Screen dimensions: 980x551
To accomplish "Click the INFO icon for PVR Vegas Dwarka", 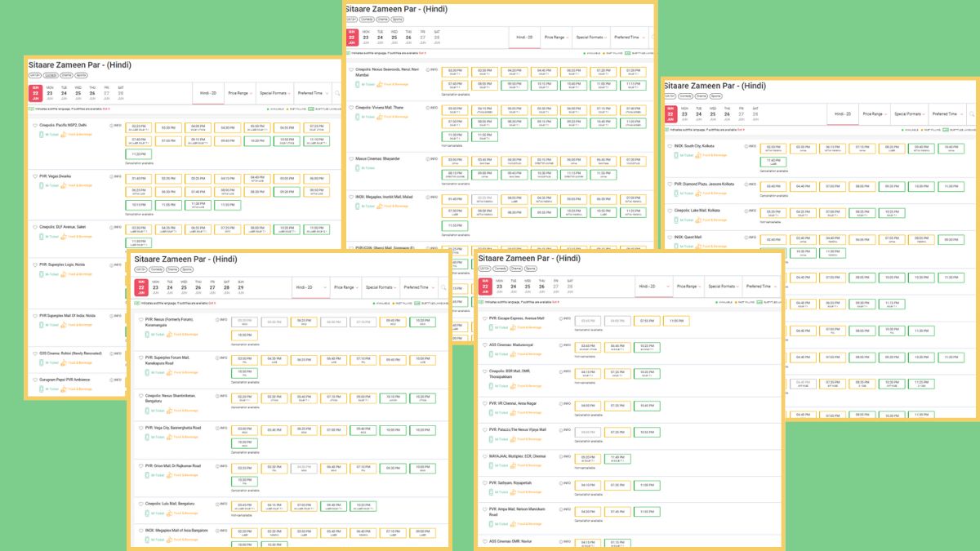I will coord(110,176).
